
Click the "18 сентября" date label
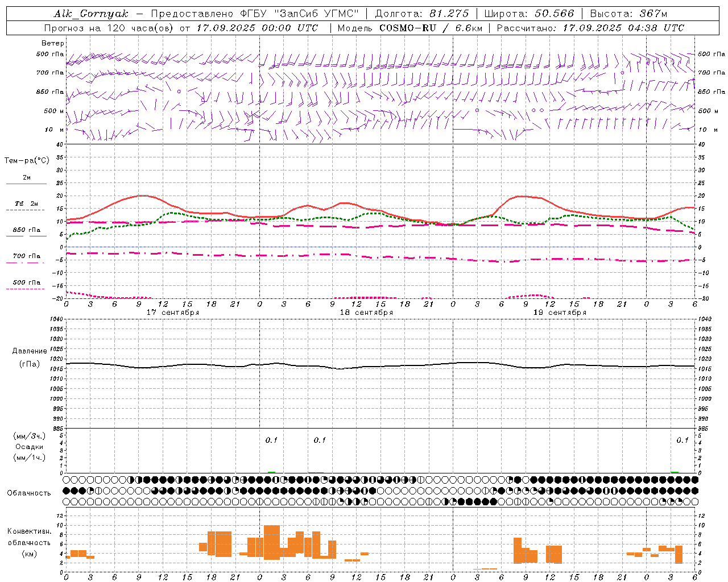pos(366,313)
